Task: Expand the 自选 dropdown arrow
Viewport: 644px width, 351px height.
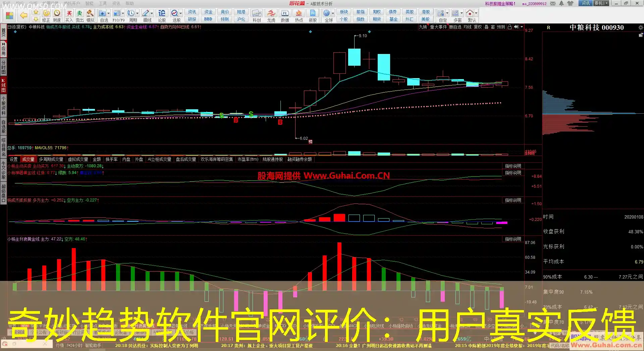Action: (108, 13)
